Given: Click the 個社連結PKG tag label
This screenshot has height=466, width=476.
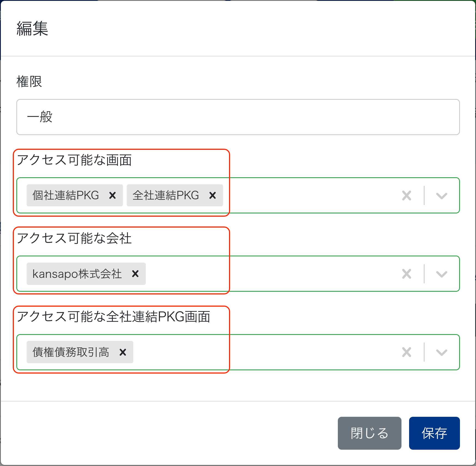Looking at the screenshot, I should coord(66,195).
